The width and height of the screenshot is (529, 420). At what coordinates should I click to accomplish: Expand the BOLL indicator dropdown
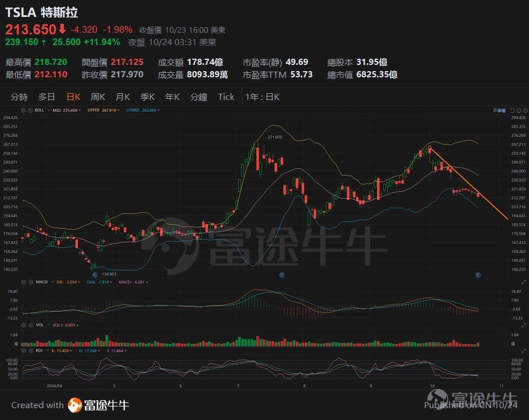tap(49, 110)
